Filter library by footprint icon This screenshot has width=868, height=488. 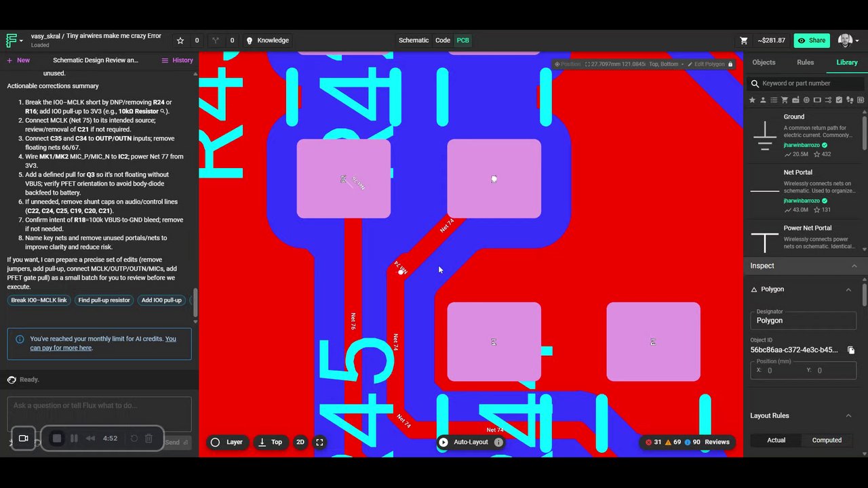click(x=850, y=100)
